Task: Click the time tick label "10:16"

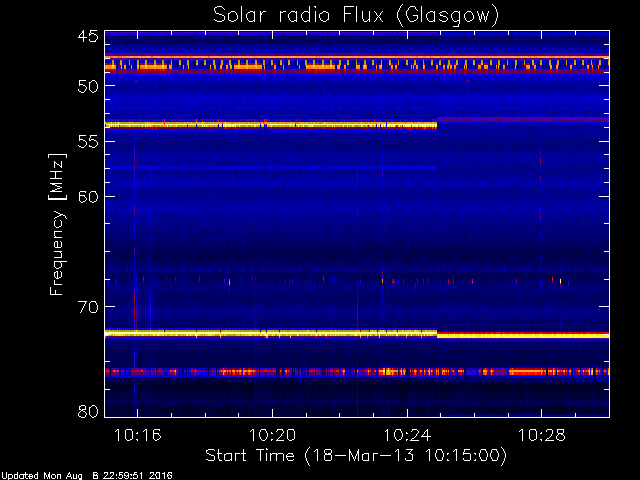Action: pyautogui.click(x=138, y=435)
